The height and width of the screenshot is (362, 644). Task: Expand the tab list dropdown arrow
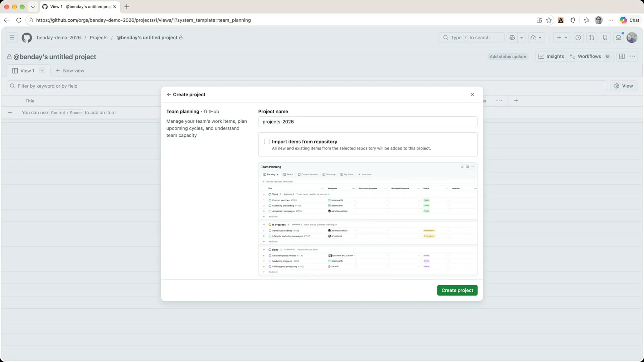[x=33, y=7]
